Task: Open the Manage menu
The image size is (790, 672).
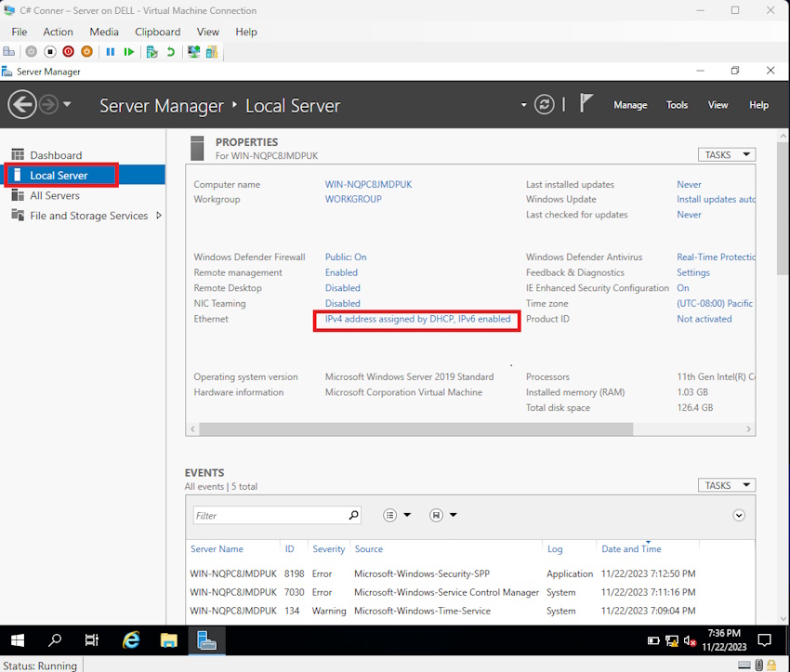Action: pos(630,105)
